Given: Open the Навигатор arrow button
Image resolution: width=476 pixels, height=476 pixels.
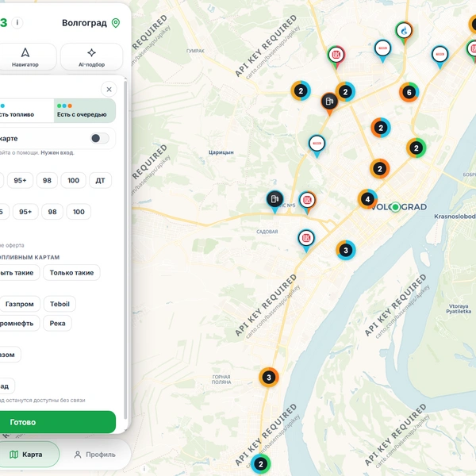Looking at the screenshot, I should pos(25,57).
